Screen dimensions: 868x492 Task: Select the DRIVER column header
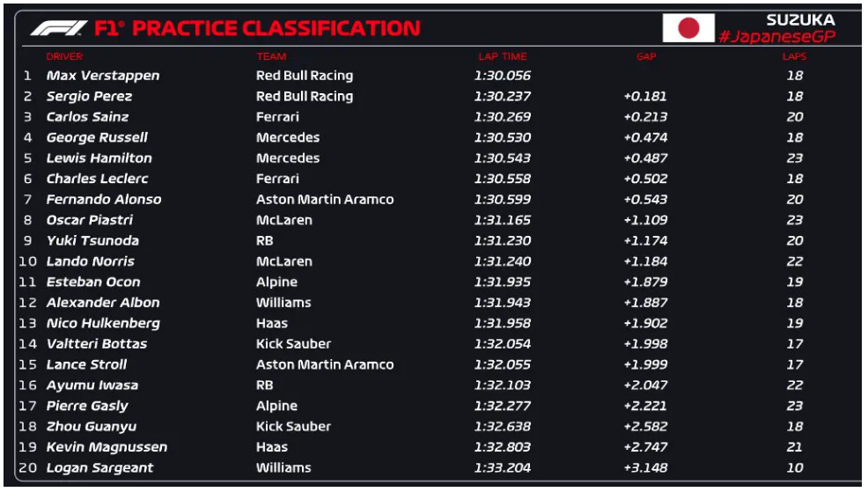tap(64, 57)
